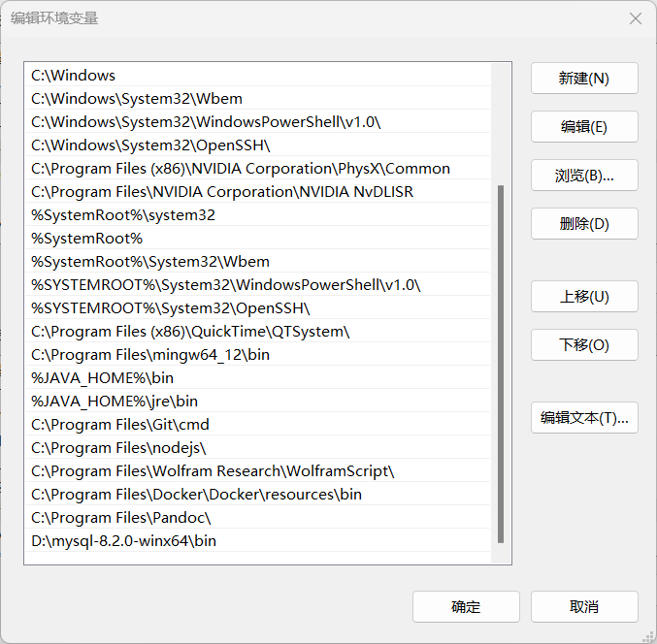Viewport: 657px width, 644px height.
Task: Select %SYSTEMROOT%\System32\WindowsPowerShell\v1.0\ entry
Action: coord(258,285)
